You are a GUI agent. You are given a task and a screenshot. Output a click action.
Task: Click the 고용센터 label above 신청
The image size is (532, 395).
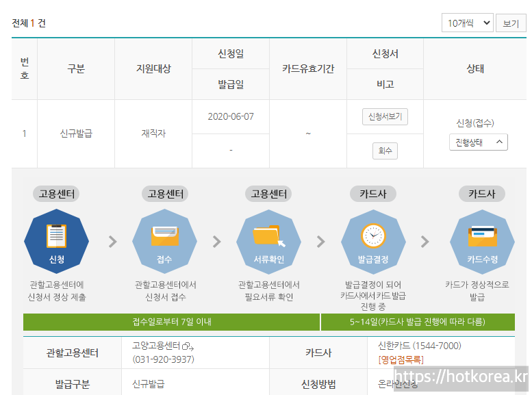point(56,194)
